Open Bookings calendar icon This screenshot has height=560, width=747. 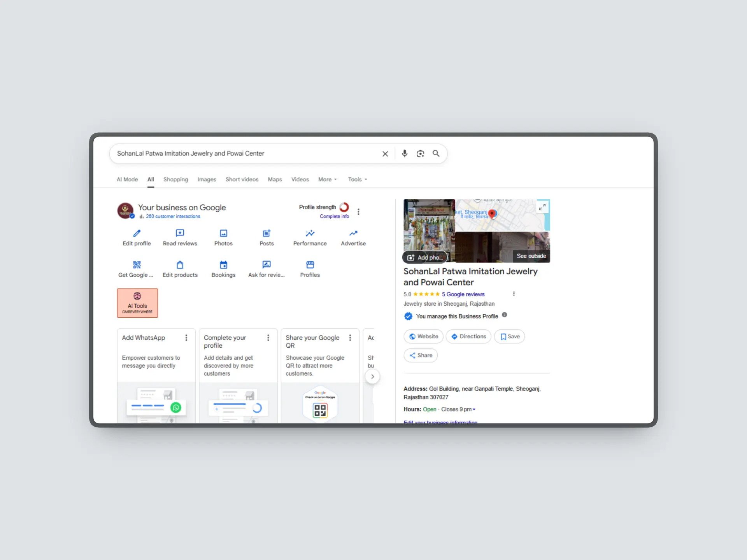point(223,265)
